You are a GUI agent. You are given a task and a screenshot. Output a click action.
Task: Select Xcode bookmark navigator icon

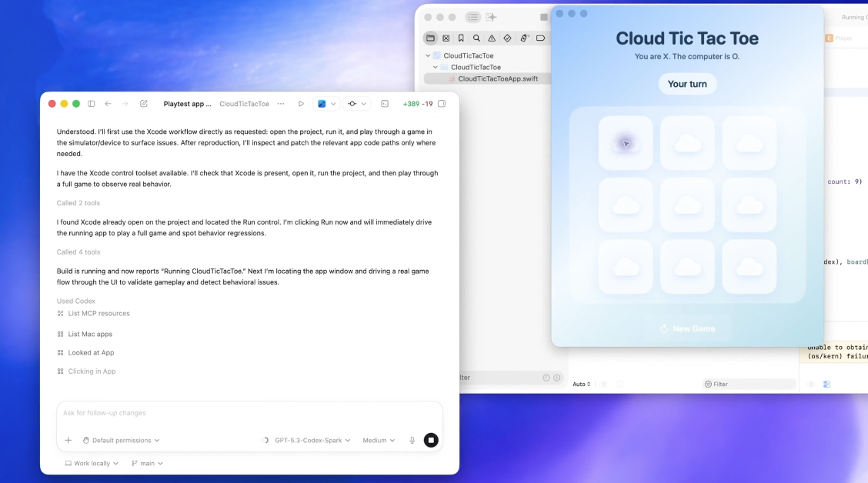[461, 38]
